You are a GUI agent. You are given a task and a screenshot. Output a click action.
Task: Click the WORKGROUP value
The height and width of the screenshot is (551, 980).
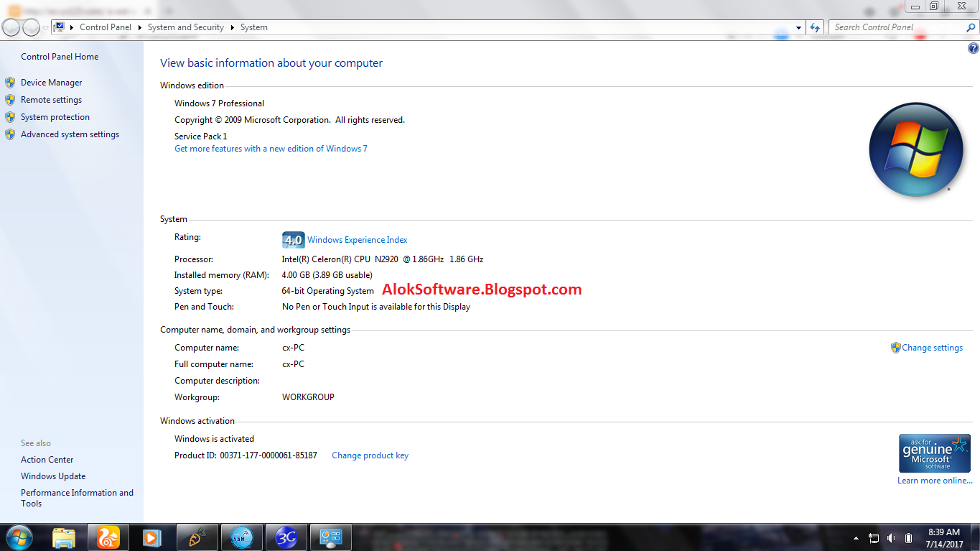click(x=308, y=397)
